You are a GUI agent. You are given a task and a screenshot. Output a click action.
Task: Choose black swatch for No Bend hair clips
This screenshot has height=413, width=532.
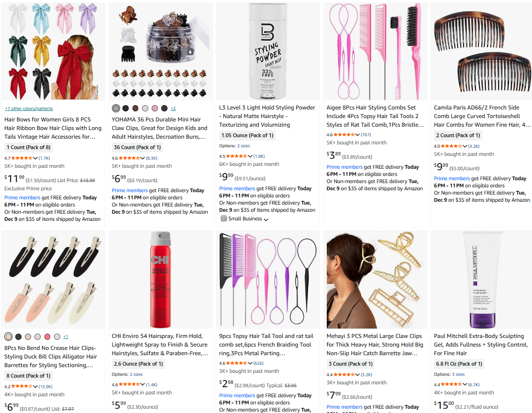tap(18, 337)
